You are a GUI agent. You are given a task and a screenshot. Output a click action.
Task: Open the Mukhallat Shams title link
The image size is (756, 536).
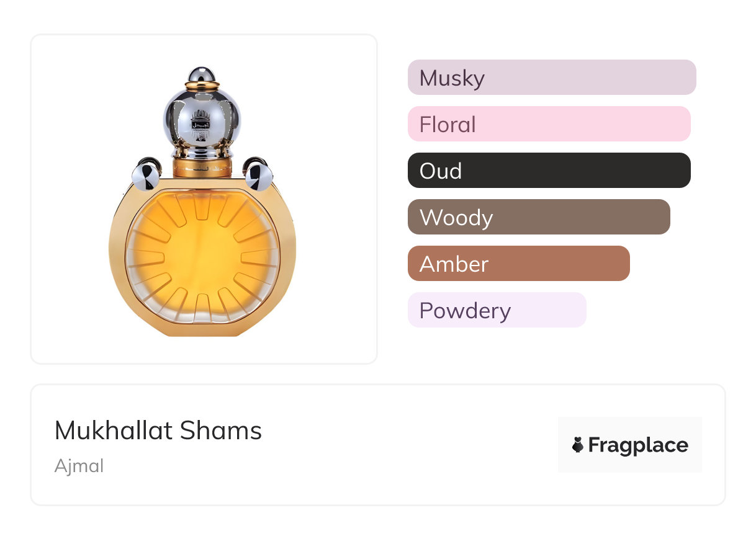point(158,431)
